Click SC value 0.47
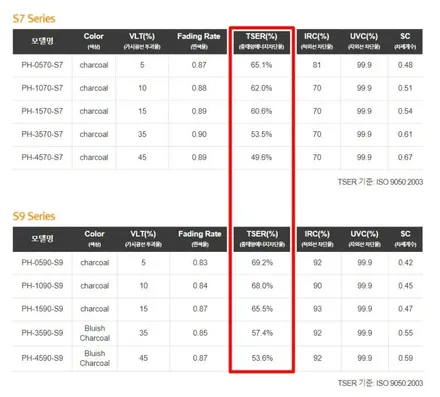Screen dimensions: 440x397 (405, 309)
